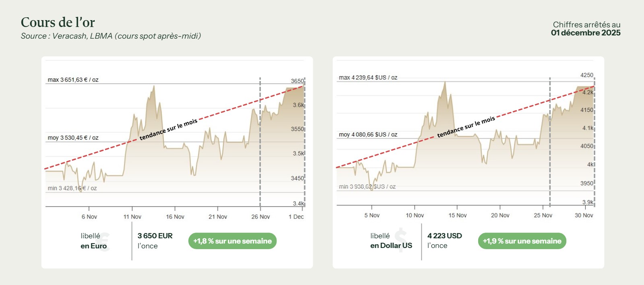Click the '30 Nov' axis label
Image resolution: width=644 pixels, height=285 pixels.
pos(584,215)
